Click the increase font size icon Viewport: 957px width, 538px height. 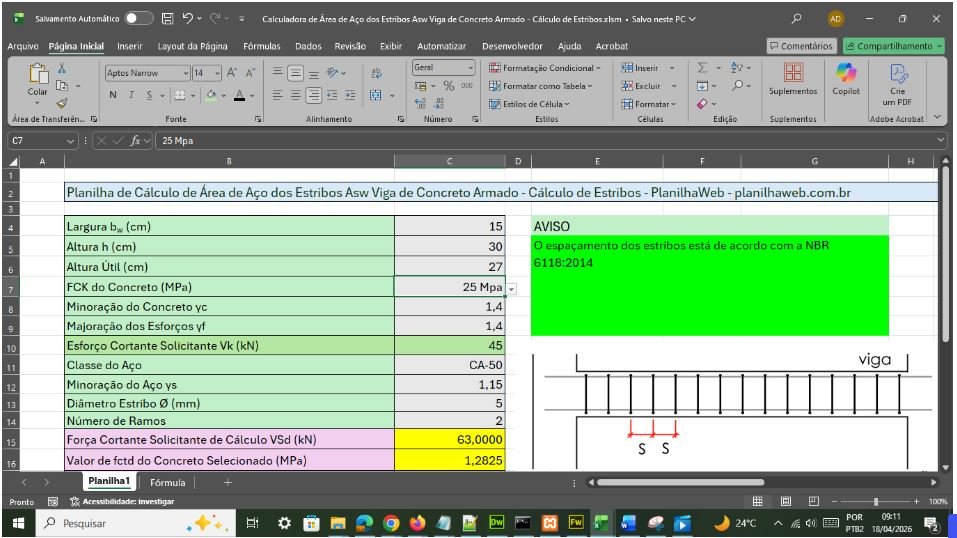[x=232, y=73]
